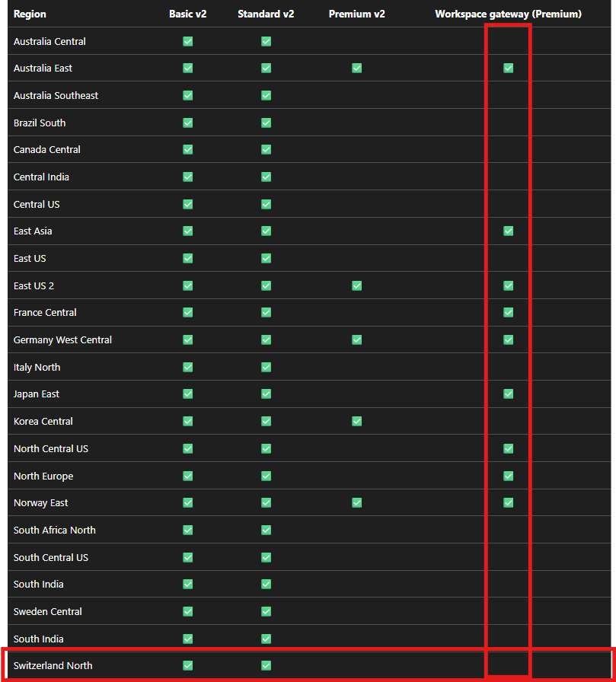The height and width of the screenshot is (682, 616).
Task: Click the Standard v2 column header
Action: coord(266,14)
